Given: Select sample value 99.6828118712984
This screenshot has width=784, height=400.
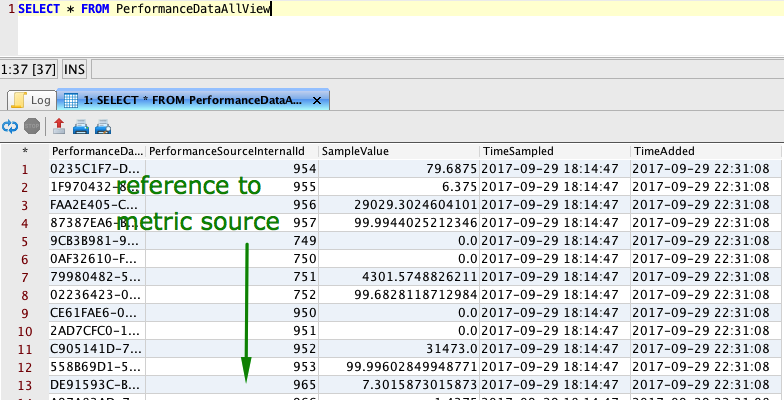Looking at the screenshot, I should 399,295.
